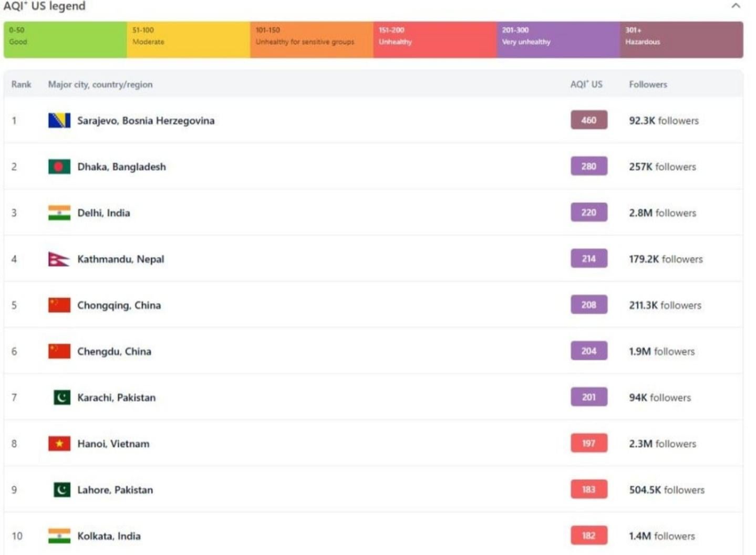756x555 pixels.
Task: Click the Hazardous 301+ legend swatch
Action: click(x=681, y=39)
